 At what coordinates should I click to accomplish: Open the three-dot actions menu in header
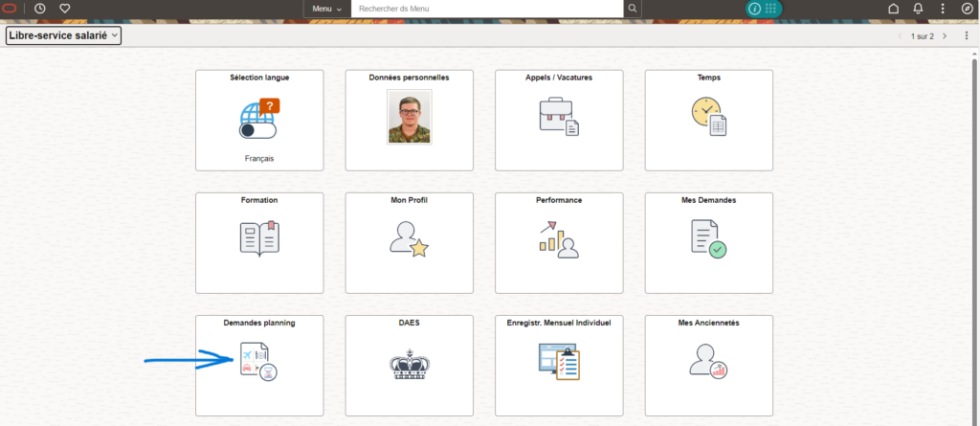(943, 9)
